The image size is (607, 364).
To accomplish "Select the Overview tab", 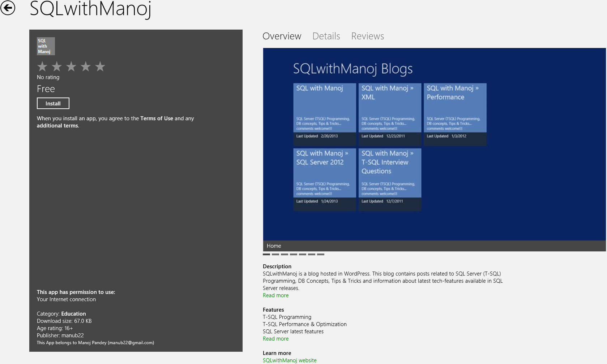I will [282, 36].
